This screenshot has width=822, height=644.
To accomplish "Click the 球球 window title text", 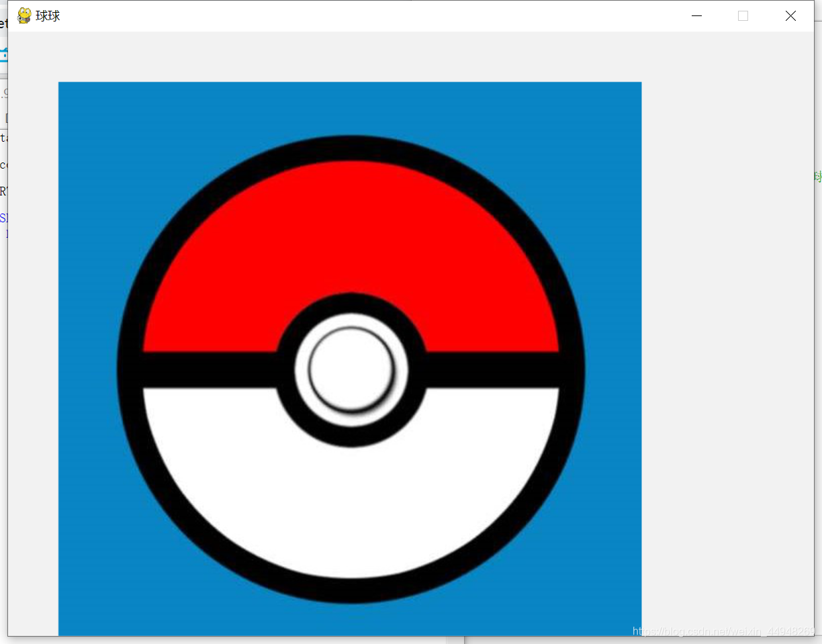I will [x=48, y=16].
